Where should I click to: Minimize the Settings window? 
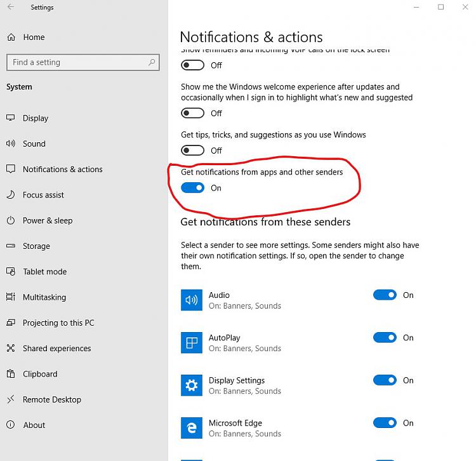tap(416, 7)
